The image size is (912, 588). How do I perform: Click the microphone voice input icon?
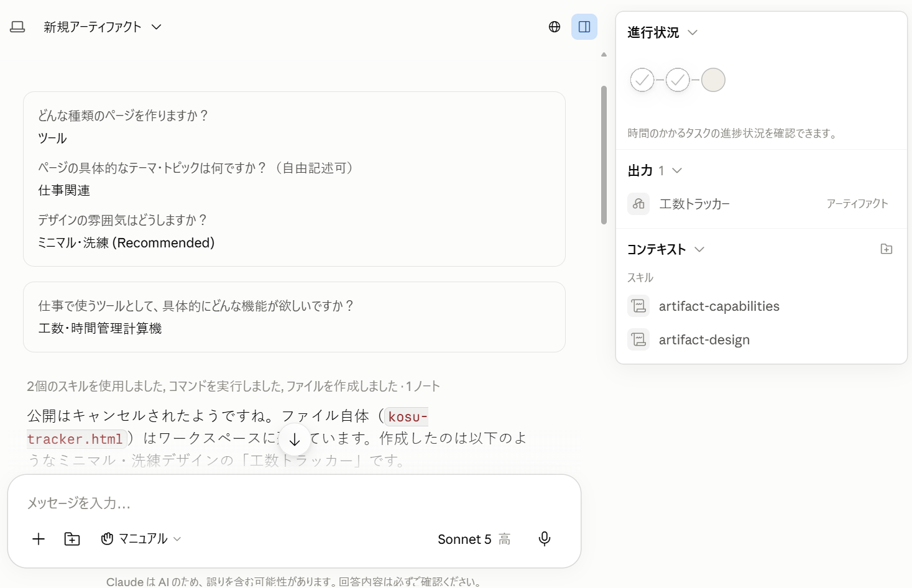[x=545, y=539]
